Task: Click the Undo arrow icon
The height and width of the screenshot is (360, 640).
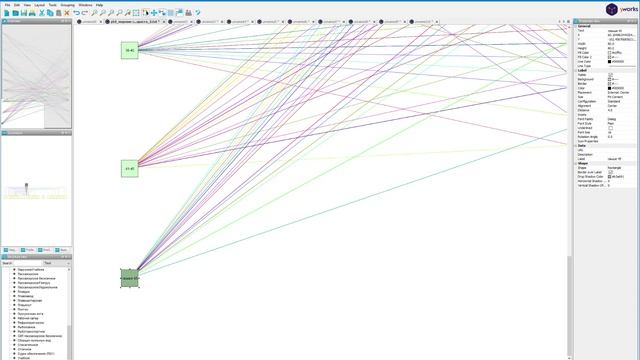Action: [x=76, y=13]
